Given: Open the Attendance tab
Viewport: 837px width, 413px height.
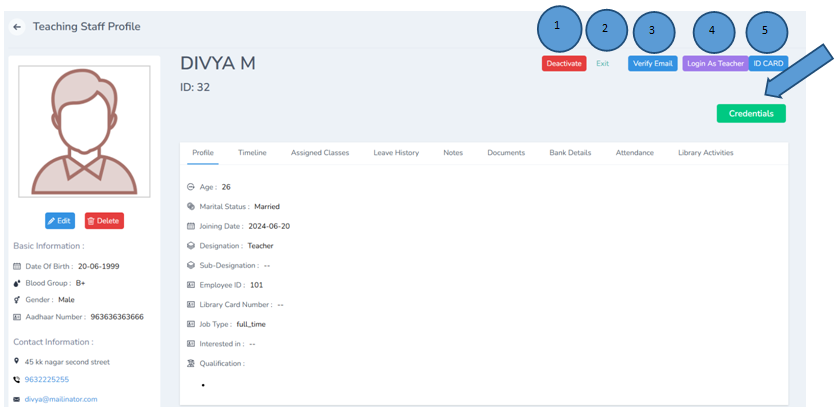Looking at the screenshot, I should pos(635,153).
